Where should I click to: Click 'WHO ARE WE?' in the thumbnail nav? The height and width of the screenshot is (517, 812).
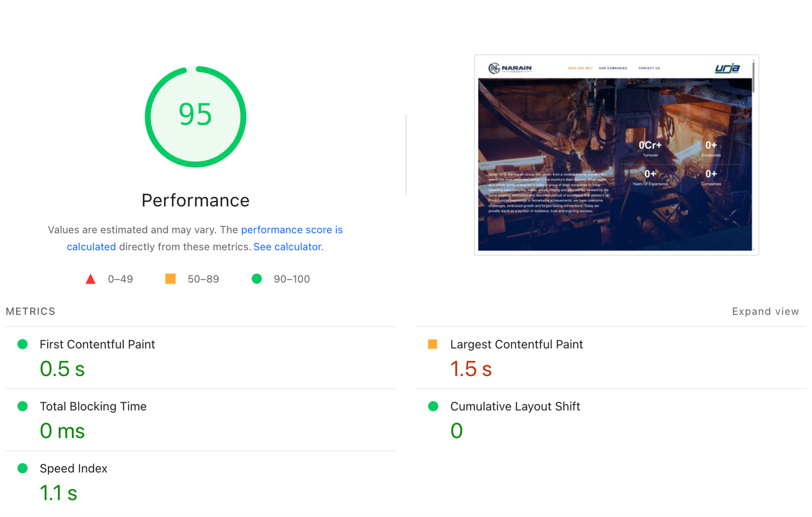[x=580, y=68]
